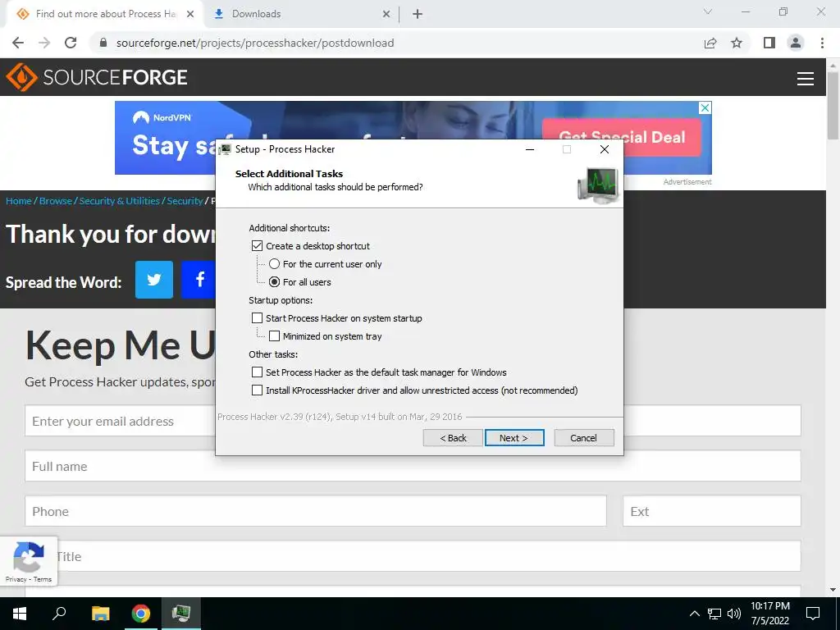Click Next in the setup wizard
Screen dimensions: 840x630
(x=514, y=438)
